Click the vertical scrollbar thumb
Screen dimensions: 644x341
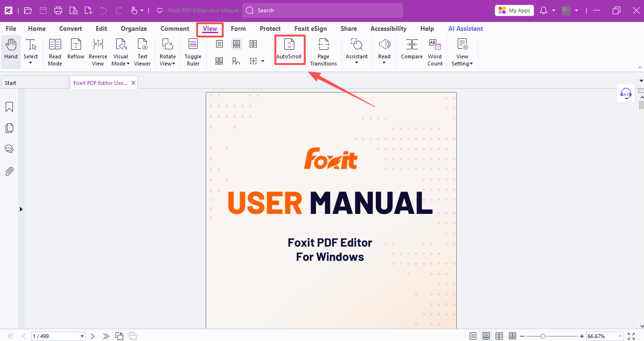coord(641,105)
